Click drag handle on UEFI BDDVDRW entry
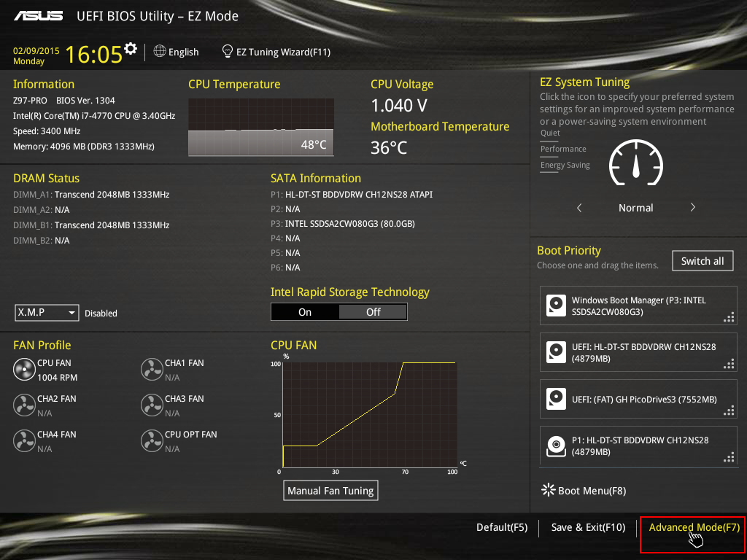 tap(729, 364)
